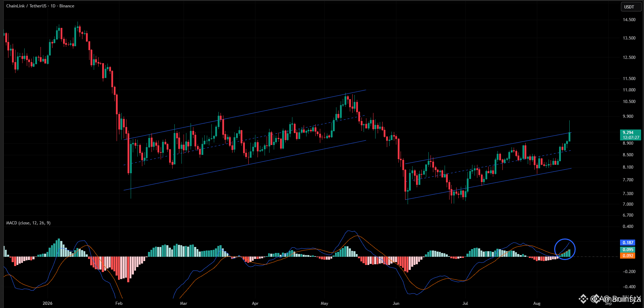Click the blue MACD value label 0.187

pos(627,242)
